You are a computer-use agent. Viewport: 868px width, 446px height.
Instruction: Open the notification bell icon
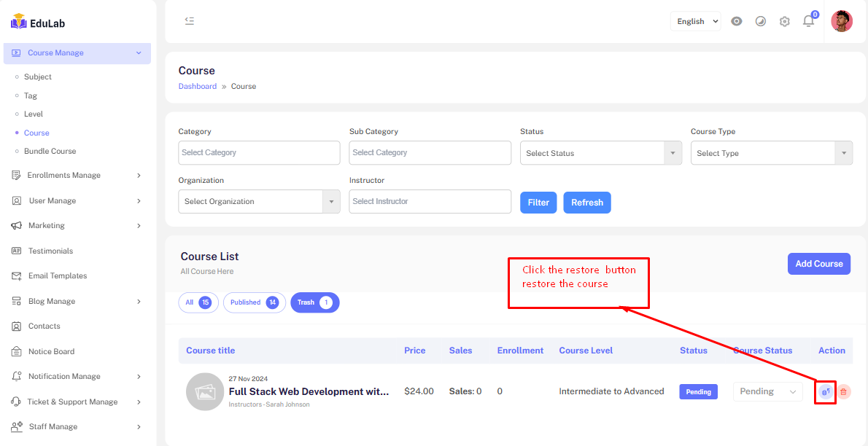(x=808, y=21)
